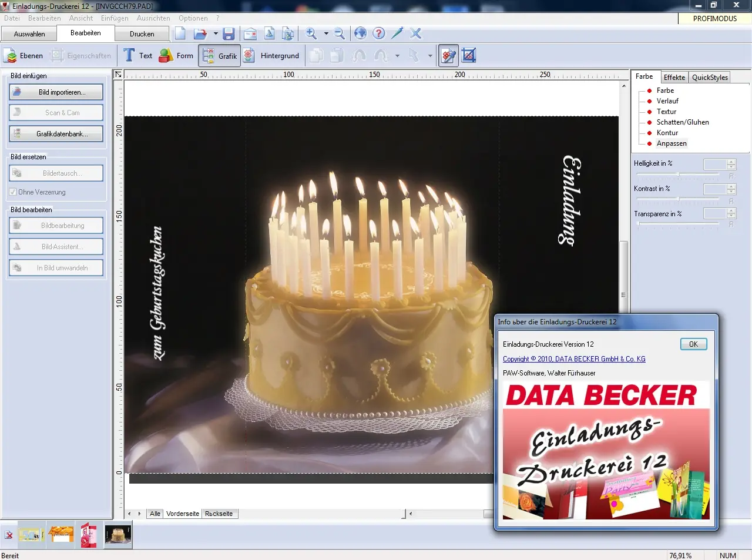
Task: Open the dropdown arrow next to open folder
Action: pyautogui.click(x=216, y=33)
